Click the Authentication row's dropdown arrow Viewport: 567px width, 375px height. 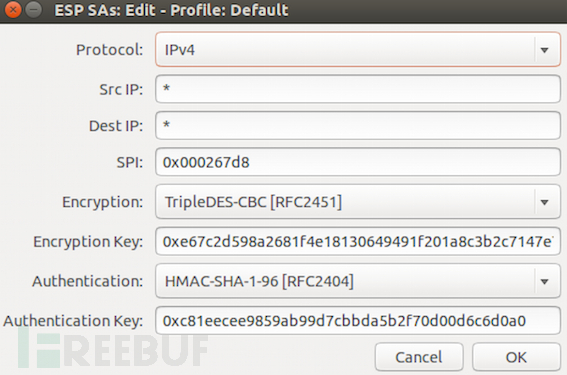(x=545, y=281)
